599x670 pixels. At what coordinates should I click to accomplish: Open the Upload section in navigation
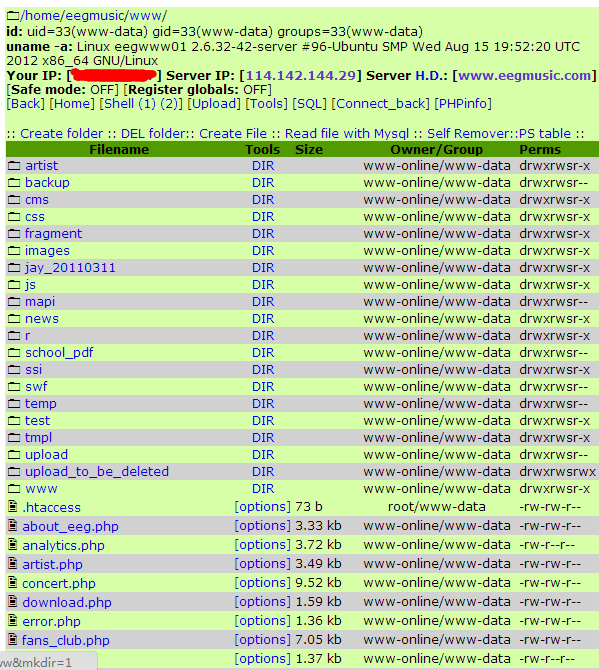(214, 104)
